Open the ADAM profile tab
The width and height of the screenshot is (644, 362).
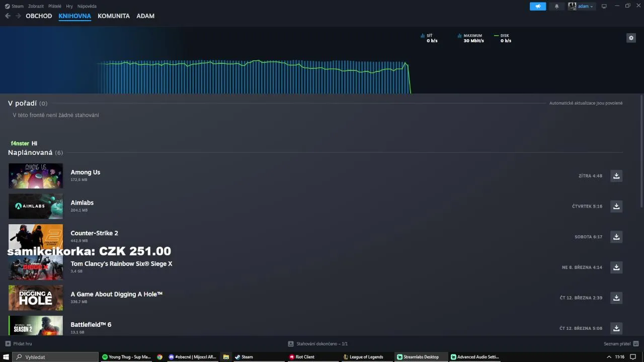[145, 16]
